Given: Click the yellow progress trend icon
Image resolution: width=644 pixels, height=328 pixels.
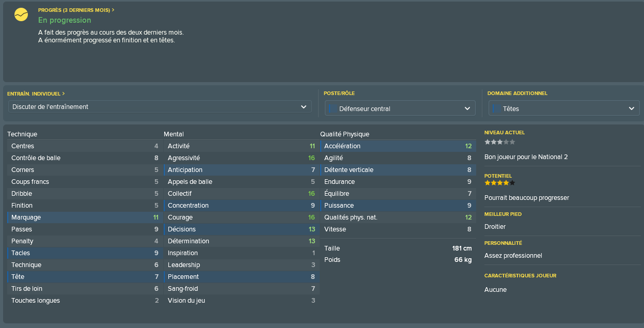Looking at the screenshot, I should [x=21, y=15].
